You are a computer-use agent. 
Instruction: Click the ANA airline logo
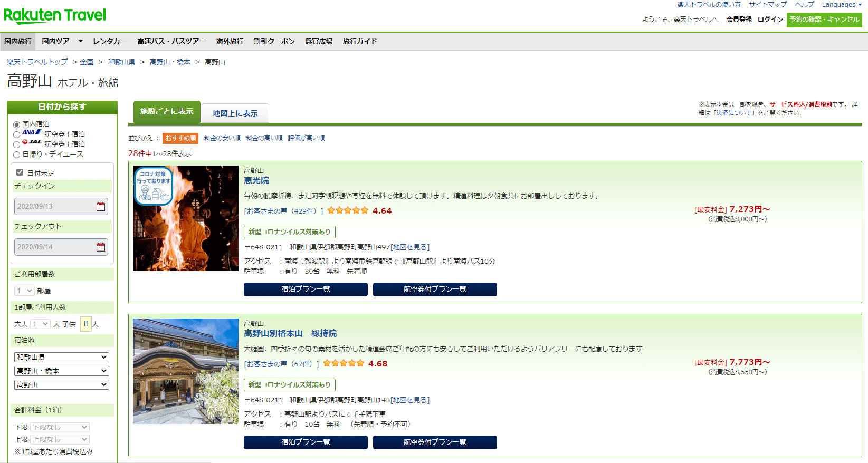32,132
